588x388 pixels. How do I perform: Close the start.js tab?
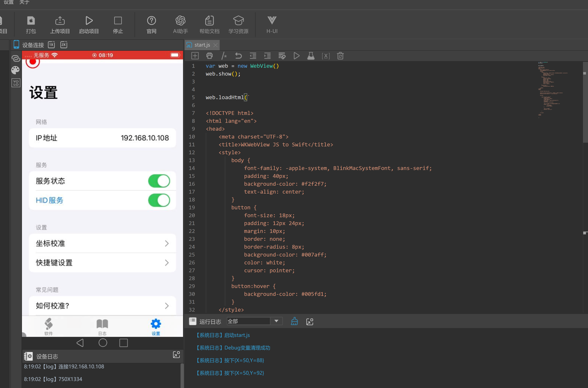pos(216,45)
